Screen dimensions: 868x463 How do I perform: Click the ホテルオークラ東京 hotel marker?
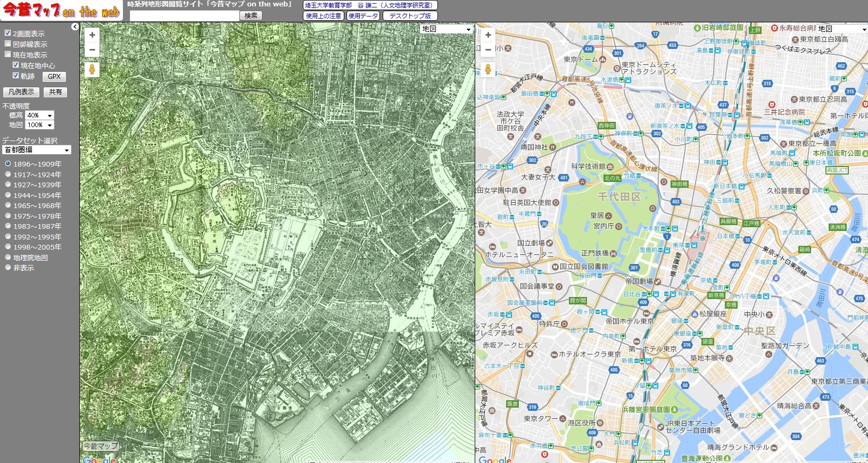(x=554, y=354)
